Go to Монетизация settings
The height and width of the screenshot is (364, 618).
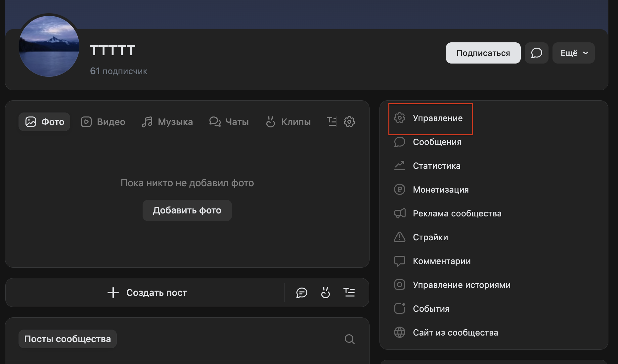coord(440,190)
